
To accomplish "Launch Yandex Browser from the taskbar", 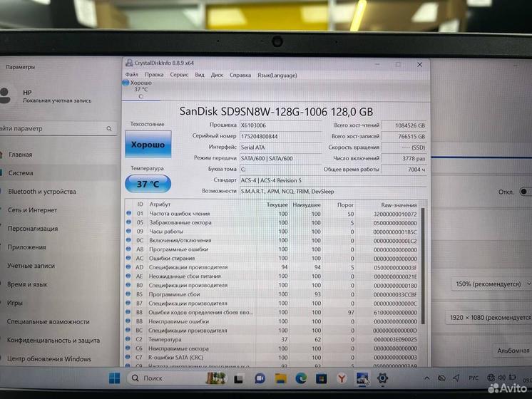I will click(x=342, y=378).
